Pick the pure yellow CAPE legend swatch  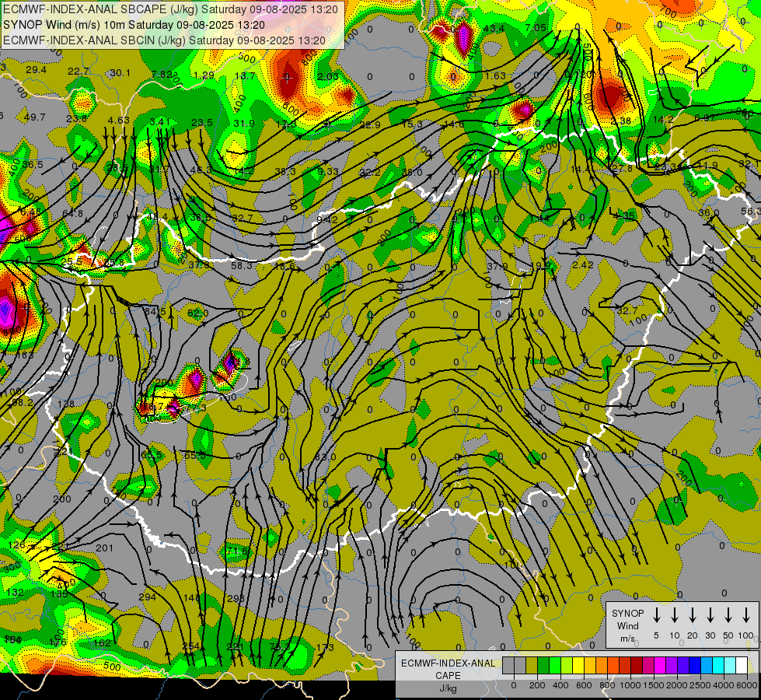[x=578, y=665]
